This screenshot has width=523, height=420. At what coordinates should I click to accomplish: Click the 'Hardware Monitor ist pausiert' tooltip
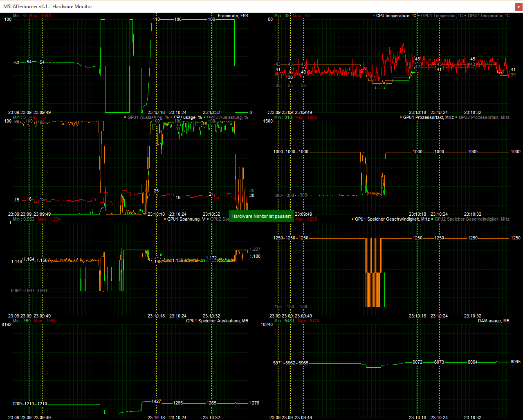tap(261, 216)
